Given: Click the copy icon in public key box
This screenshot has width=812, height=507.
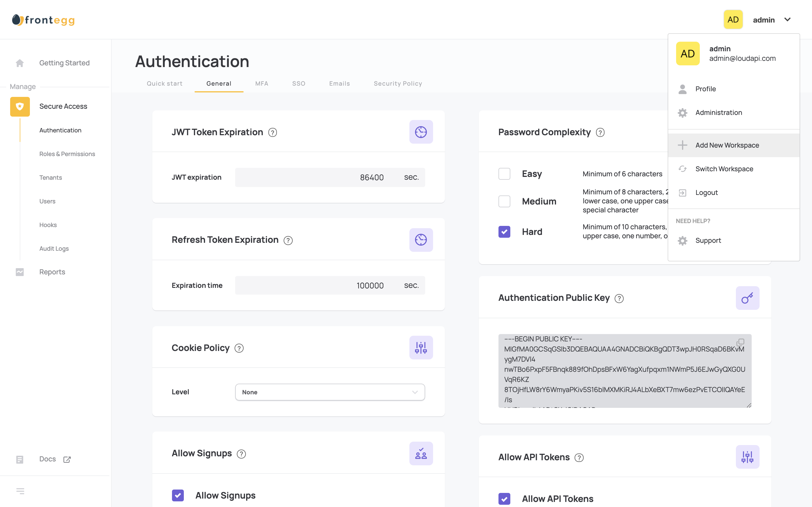Looking at the screenshot, I should (x=740, y=342).
